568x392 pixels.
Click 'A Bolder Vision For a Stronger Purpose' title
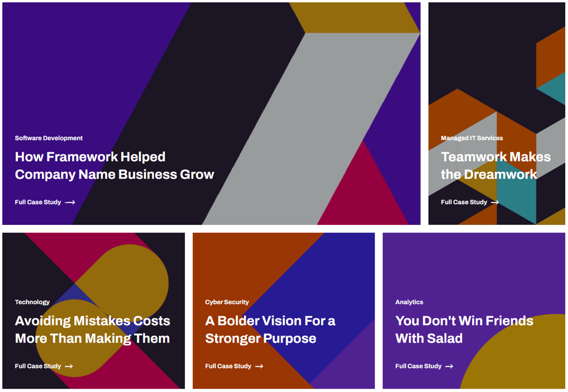270,329
